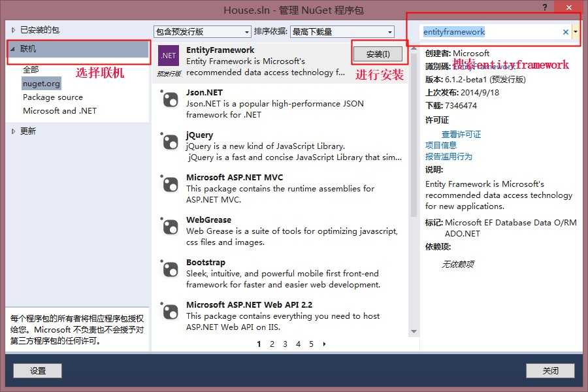Open the 项目信息 link
The image size is (588, 392).
(440, 145)
